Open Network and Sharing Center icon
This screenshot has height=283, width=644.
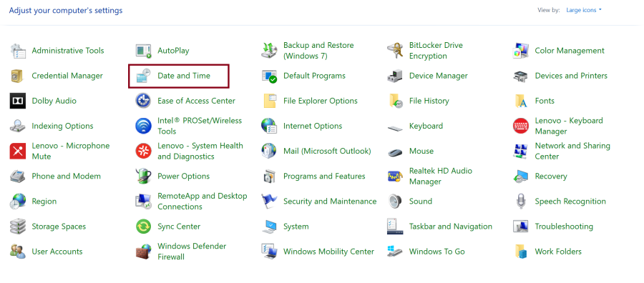coord(521,151)
